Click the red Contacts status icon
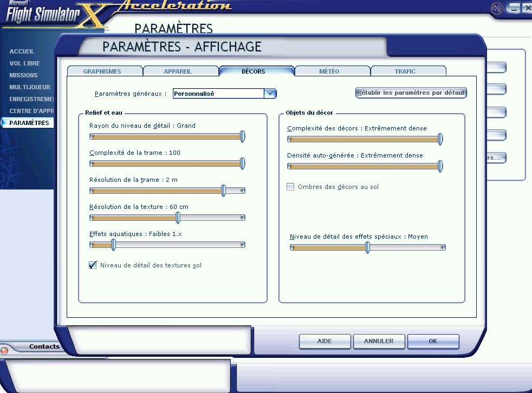 pos(4,351)
